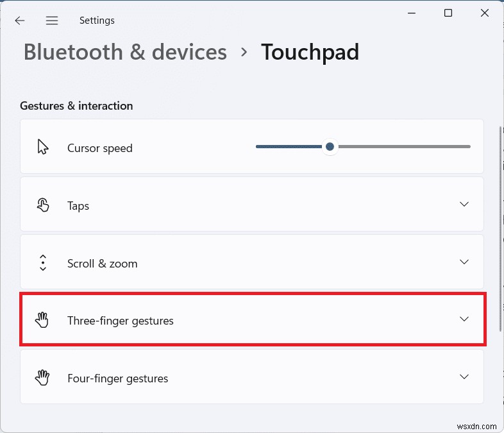Navigate to Bluetooth & devices breadcrumb

(x=125, y=52)
